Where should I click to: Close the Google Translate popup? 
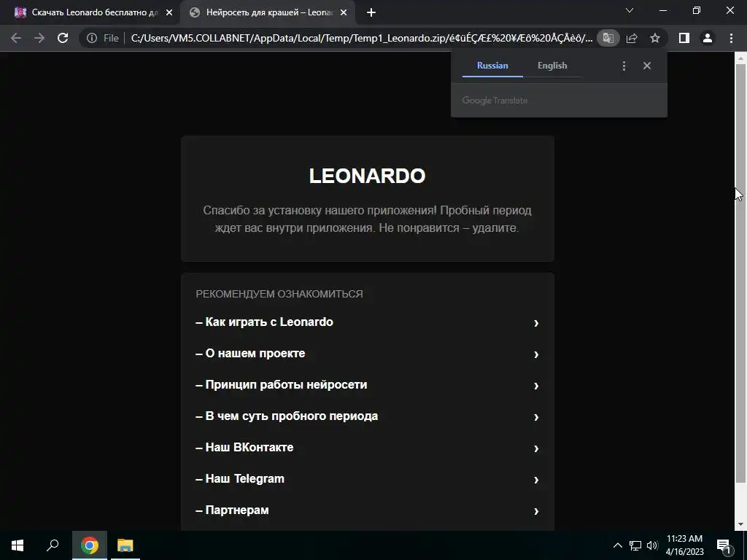point(647,66)
